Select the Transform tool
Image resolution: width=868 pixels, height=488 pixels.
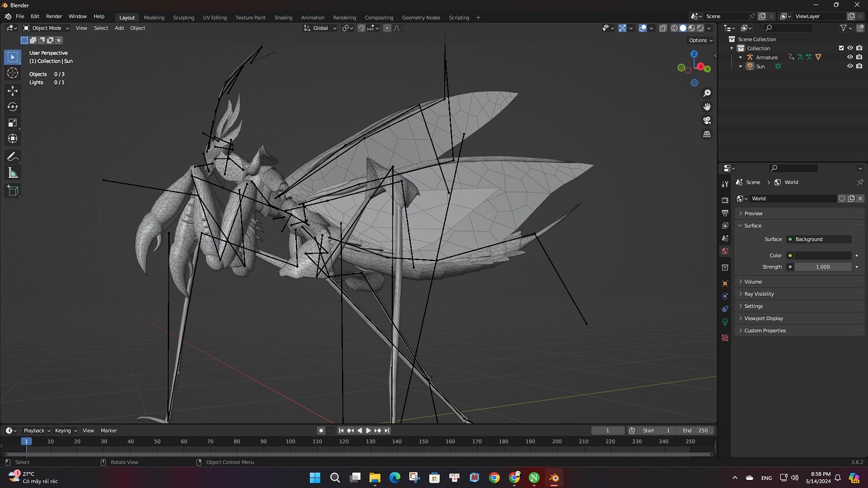(x=13, y=138)
